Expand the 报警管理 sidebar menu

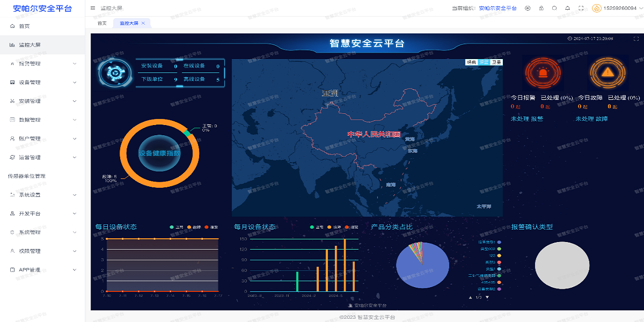pos(42,63)
